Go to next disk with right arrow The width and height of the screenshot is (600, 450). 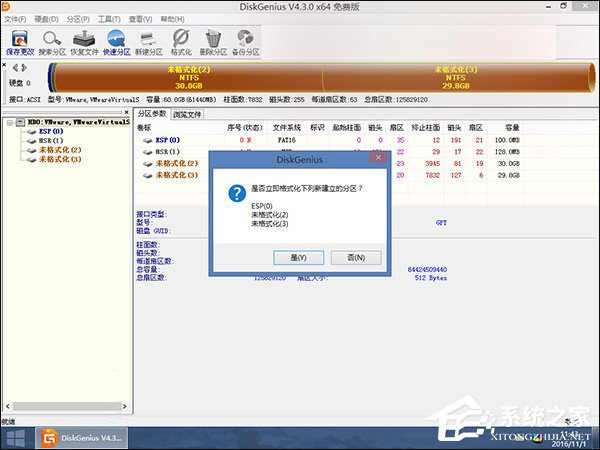(x=24, y=68)
